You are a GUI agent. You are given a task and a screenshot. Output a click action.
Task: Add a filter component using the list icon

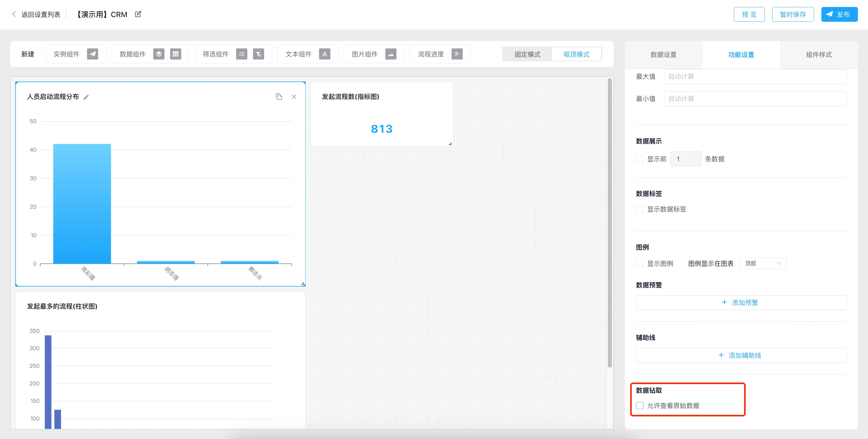(242, 54)
